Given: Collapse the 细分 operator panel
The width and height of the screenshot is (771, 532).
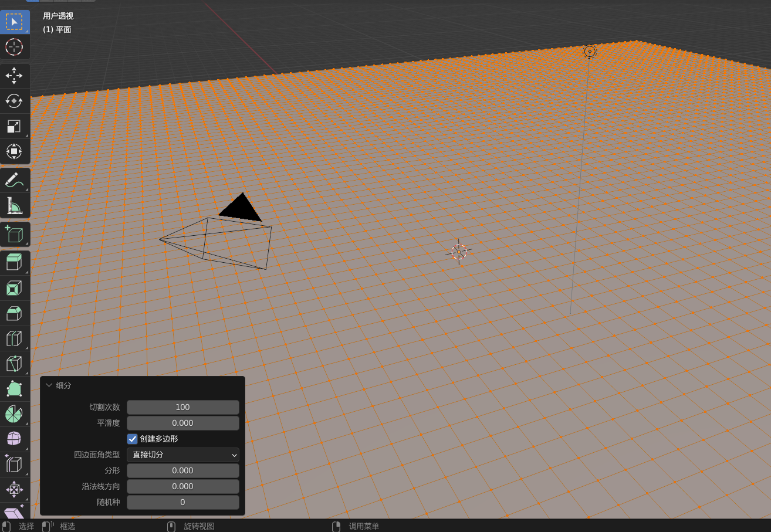Looking at the screenshot, I should (49, 385).
